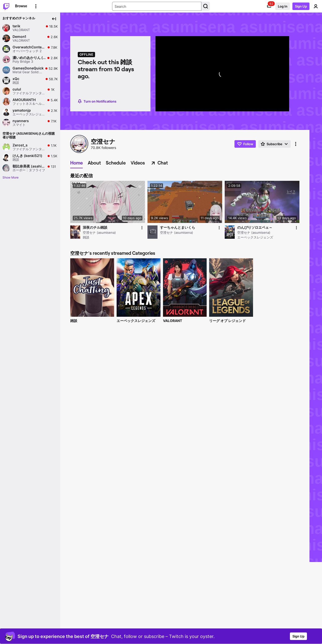Click tarik channel avatar
Screen dimensions: 322x644
coord(6,28)
